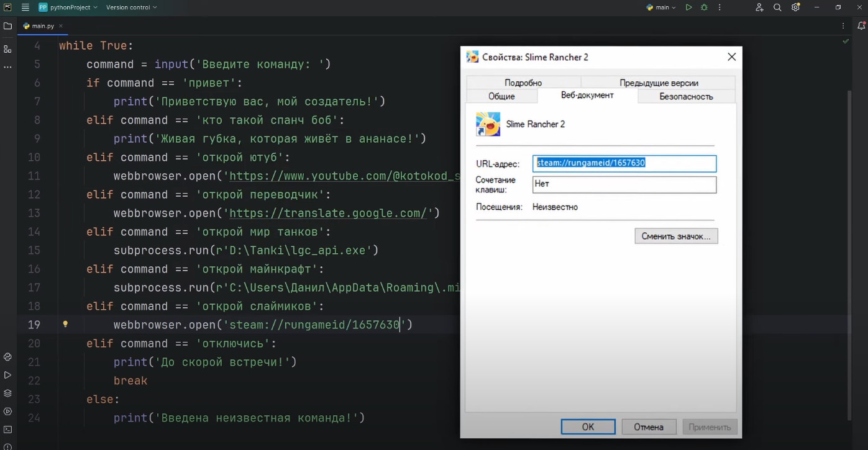Switch to the Безопасность tab
Screen dimensions: 868x450
pyautogui.click(x=686, y=96)
